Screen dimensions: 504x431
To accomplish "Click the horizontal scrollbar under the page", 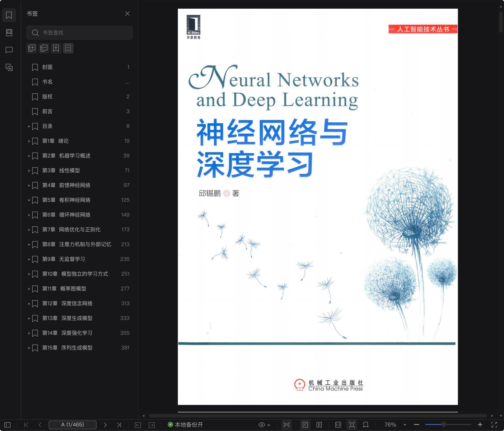I will (318, 416).
